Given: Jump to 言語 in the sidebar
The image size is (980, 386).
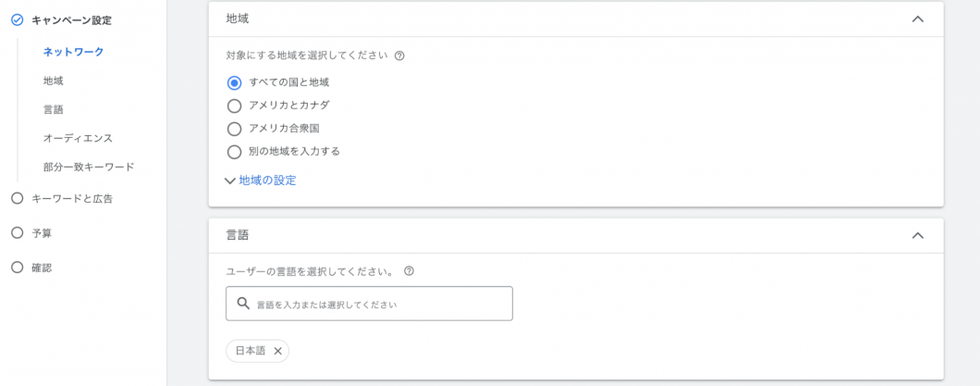Looking at the screenshot, I should pyautogui.click(x=53, y=109).
